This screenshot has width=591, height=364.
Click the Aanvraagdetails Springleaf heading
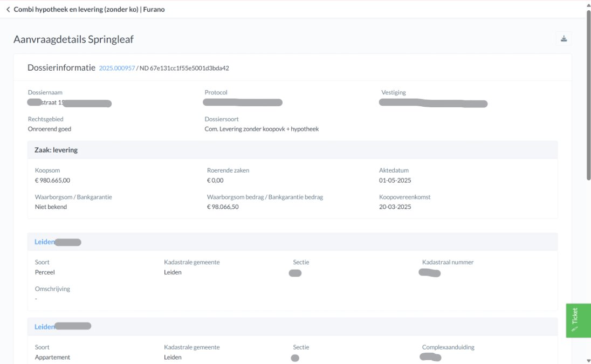(73, 39)
